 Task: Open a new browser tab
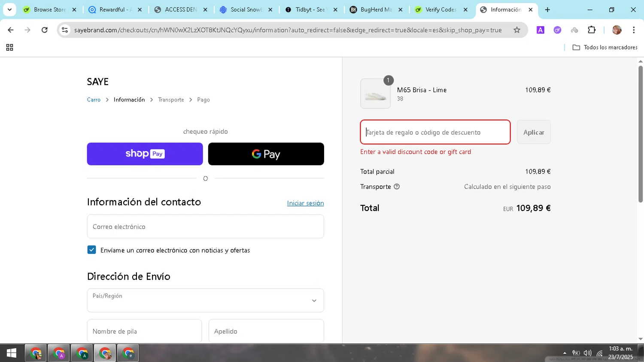547,9
